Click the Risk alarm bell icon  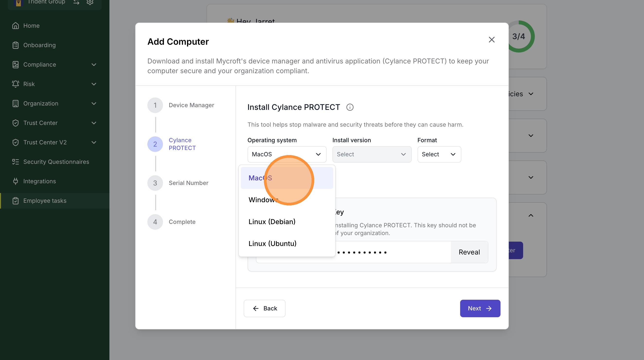16,84
